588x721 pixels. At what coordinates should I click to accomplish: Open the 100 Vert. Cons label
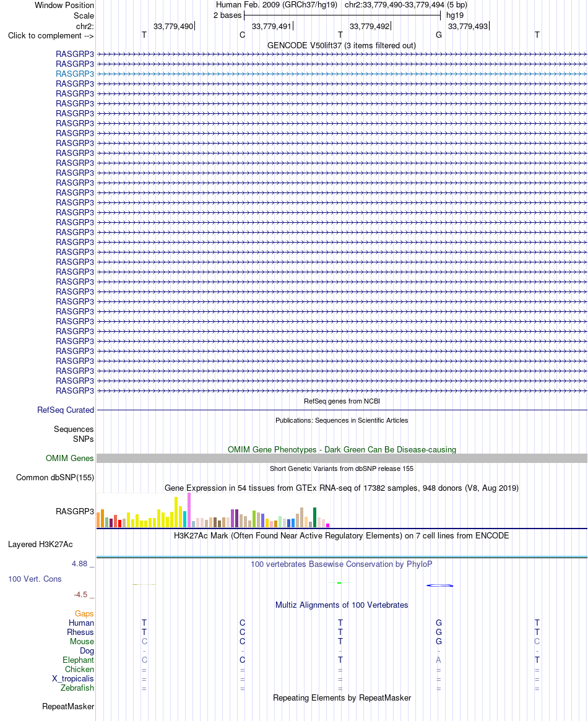(x=35, y=579)
